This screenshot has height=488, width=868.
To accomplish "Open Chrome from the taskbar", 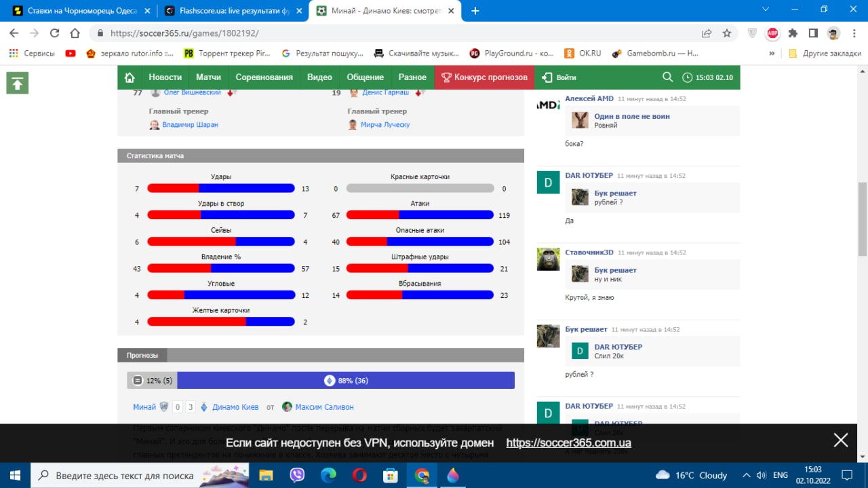I will click(x=422, y=475).
